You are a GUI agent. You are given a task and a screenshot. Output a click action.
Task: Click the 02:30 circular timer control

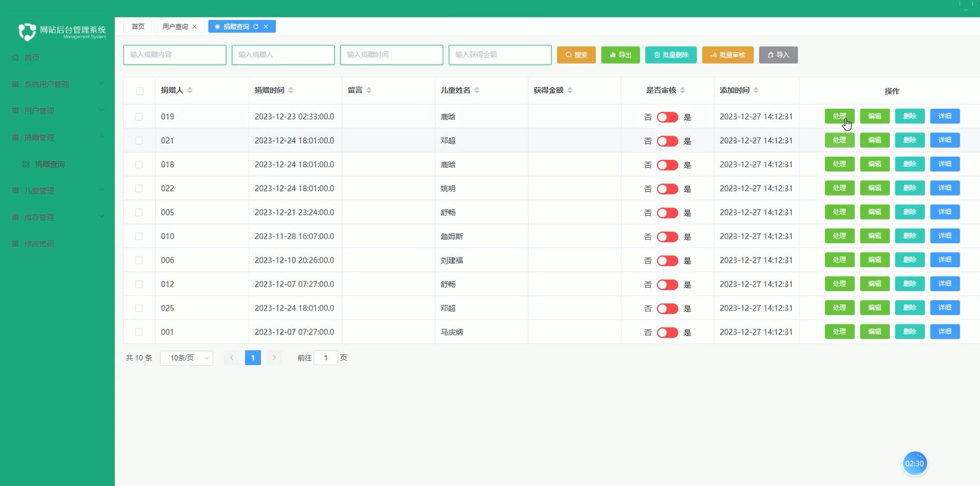(x=915, y=463)
